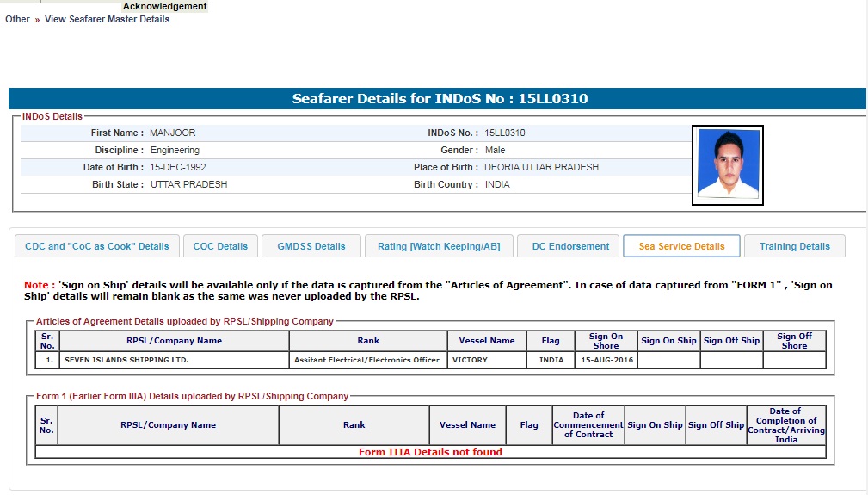Open the COC Details tab
Viewport: 868px width, 495px height.
tap(220, 246)
